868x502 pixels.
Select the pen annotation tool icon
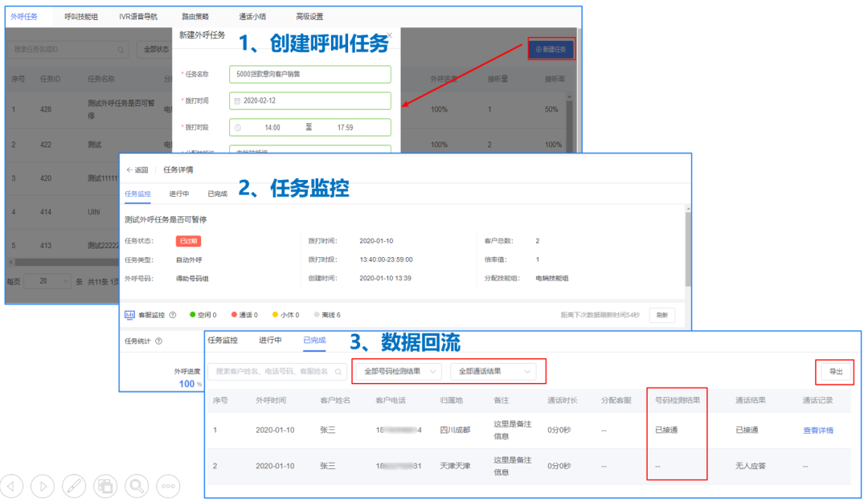(x=74, y=486)
